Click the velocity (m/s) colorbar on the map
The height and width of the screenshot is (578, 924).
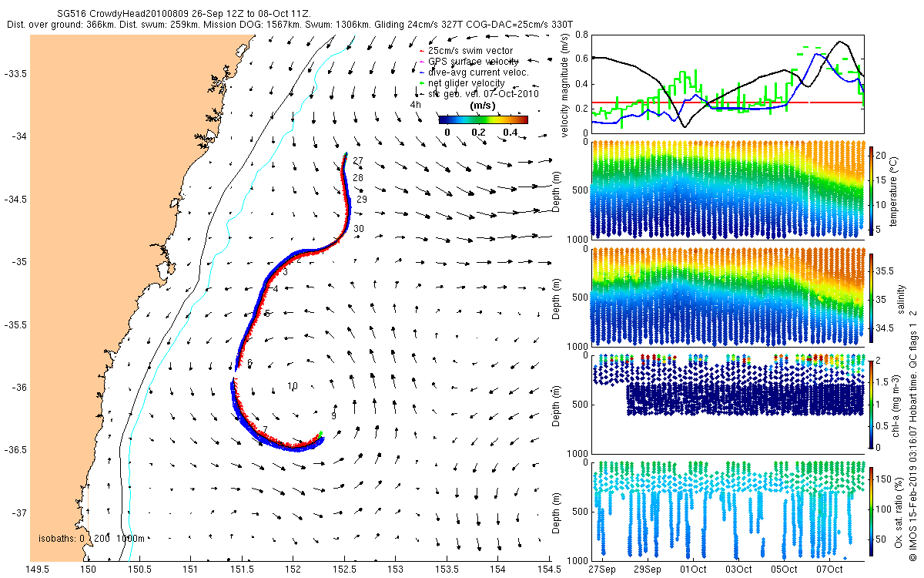click(483, 119)
